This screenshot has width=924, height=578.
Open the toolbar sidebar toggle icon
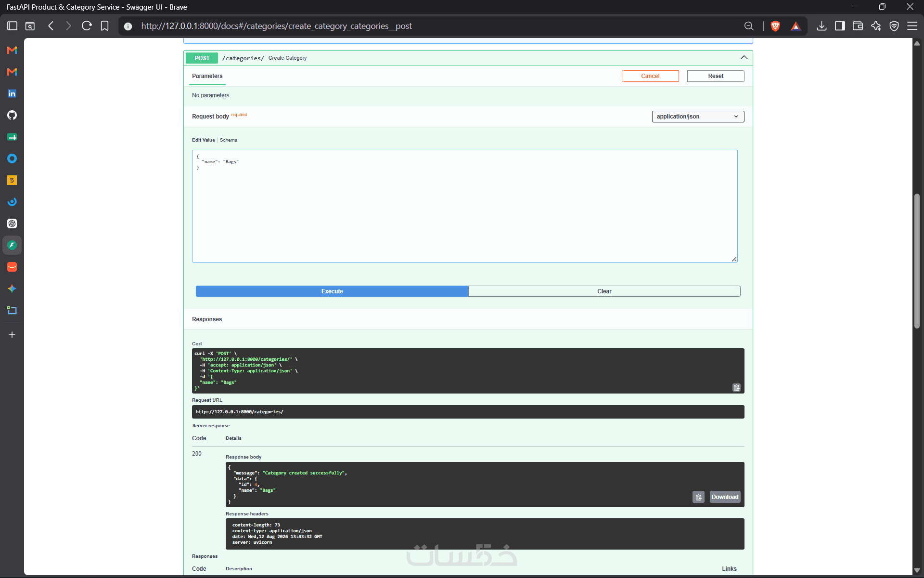[840, 26]
